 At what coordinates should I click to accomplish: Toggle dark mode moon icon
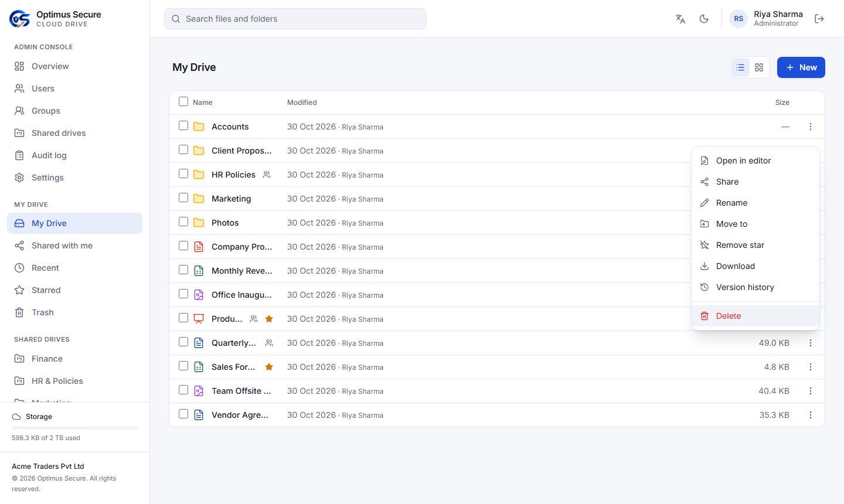[704, 19]
